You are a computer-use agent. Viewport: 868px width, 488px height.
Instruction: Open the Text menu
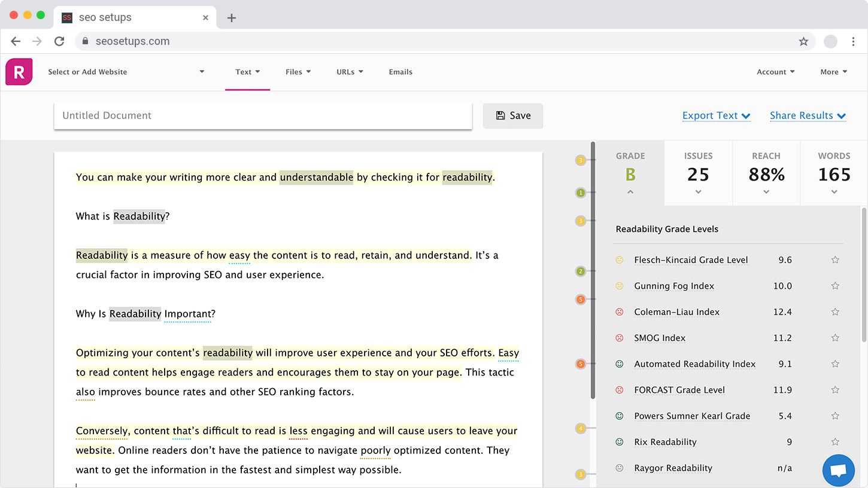[x=247, y=72]
